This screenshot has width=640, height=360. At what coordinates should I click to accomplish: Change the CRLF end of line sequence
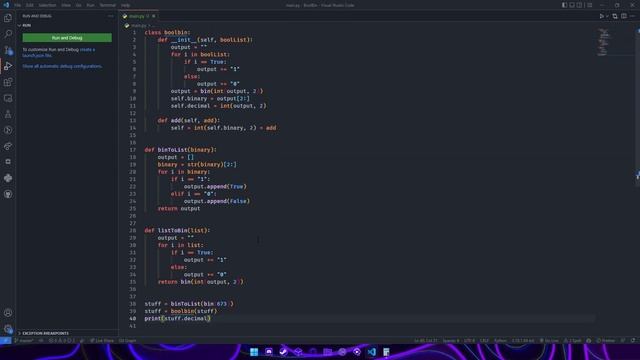(484, 340)
